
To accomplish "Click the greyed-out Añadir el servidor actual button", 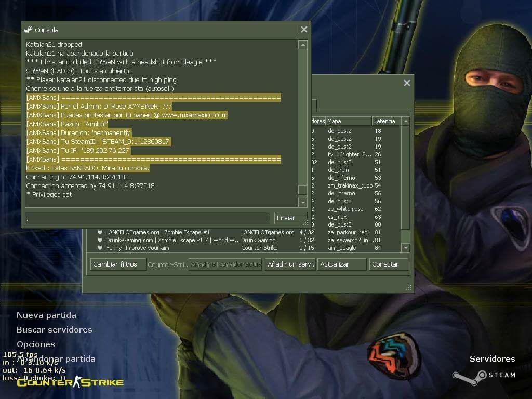I will (225, 264).
